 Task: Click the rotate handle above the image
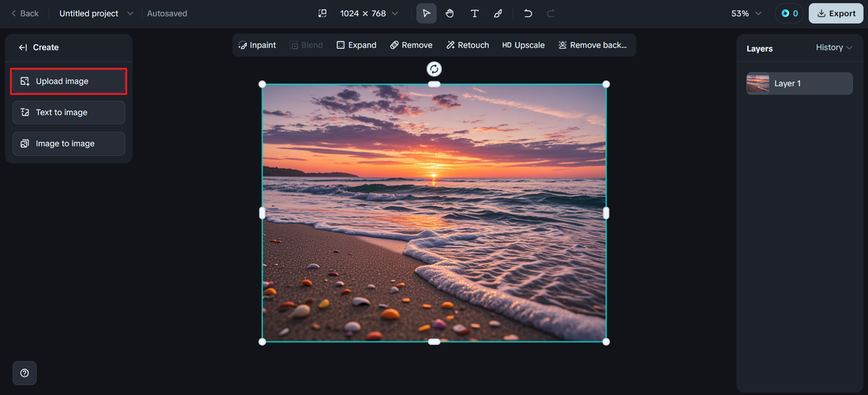(434, 68)
